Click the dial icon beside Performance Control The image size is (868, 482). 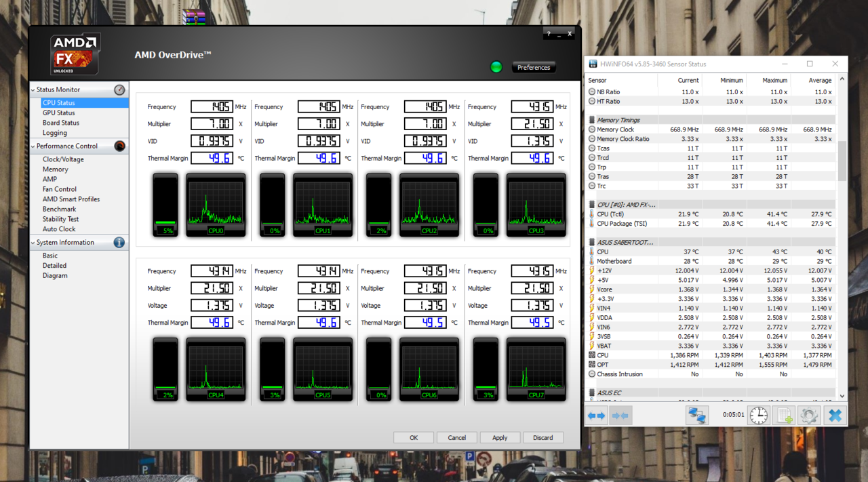point(119,146)
